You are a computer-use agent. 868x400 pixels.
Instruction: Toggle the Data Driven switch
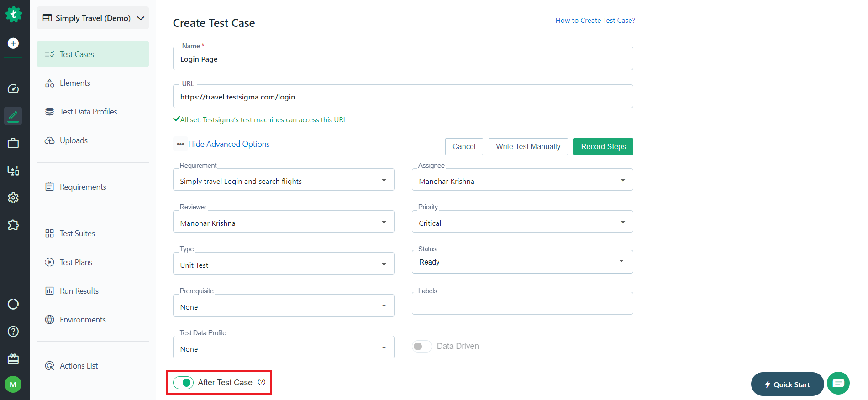point(422,346)
